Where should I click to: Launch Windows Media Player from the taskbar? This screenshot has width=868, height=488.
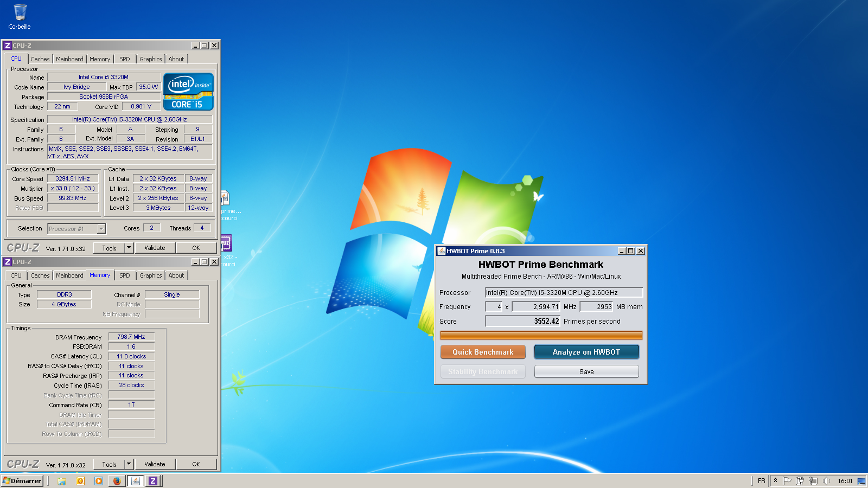[x=99, y=481]
